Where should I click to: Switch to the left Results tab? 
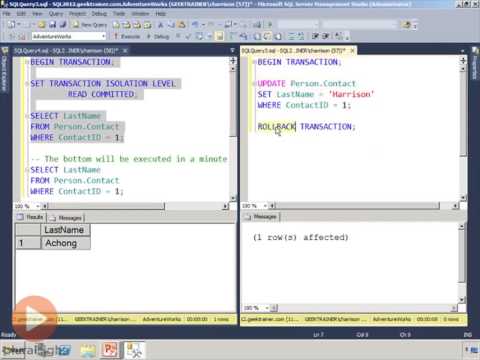pyautogui.click(x=31, y=217)
